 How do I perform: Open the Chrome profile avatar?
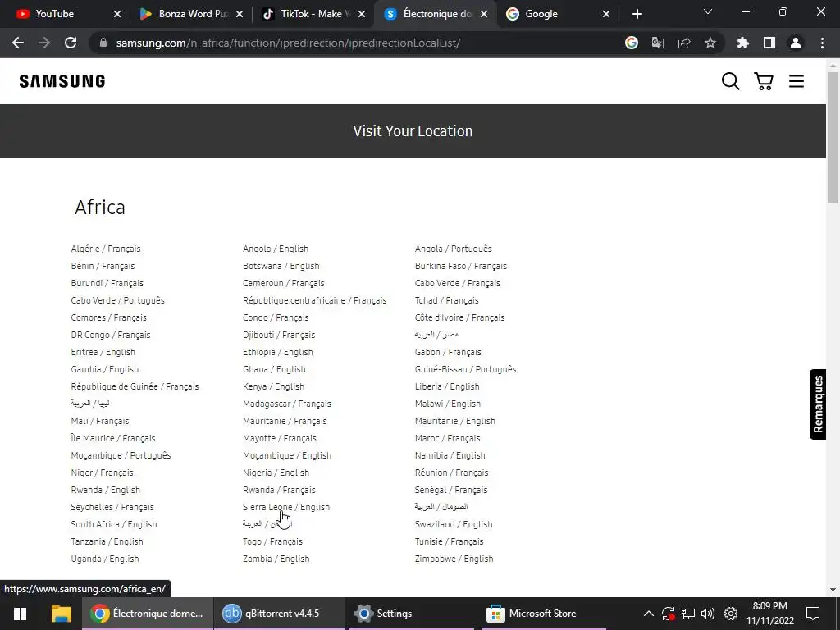pyautogui.click(x=796, y=43)
